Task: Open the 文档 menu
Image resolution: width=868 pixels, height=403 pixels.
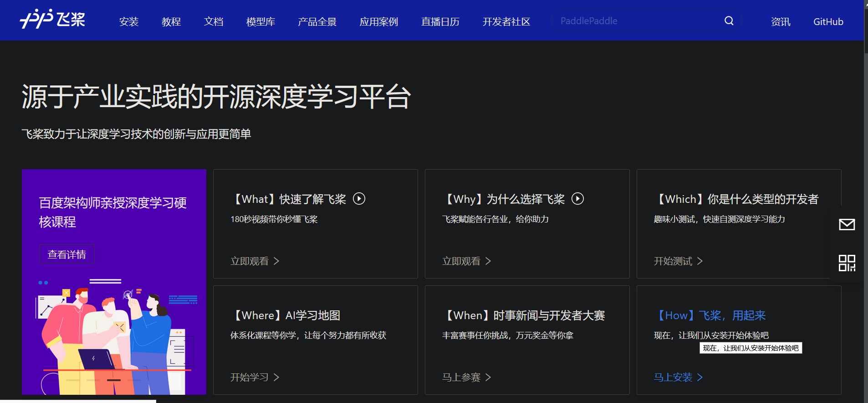Action: pos(214,21)
